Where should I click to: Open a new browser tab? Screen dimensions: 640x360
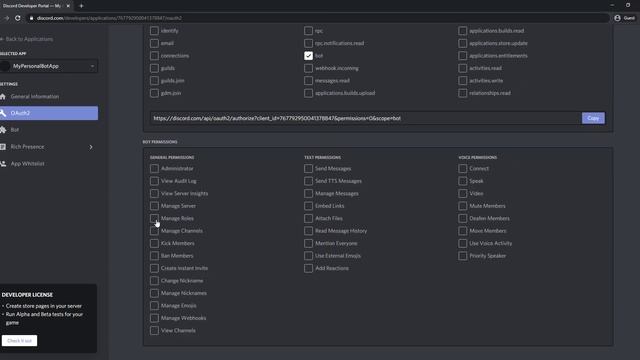81,6
